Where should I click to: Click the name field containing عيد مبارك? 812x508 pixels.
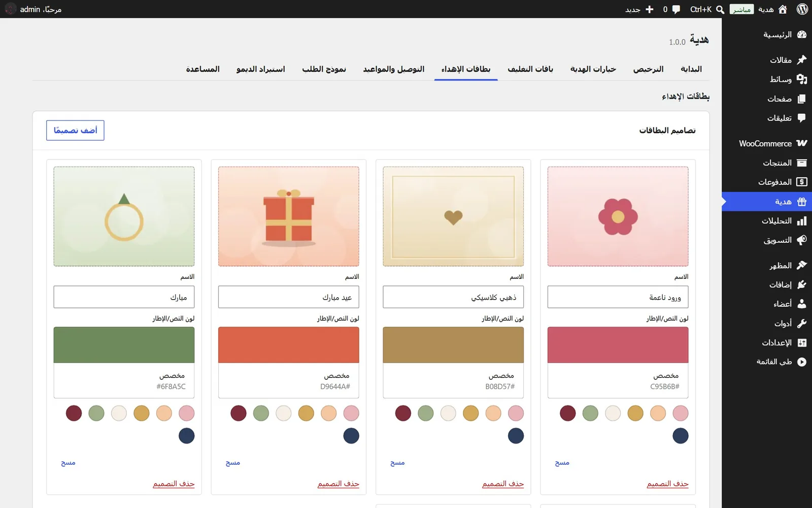pos(288,297)
